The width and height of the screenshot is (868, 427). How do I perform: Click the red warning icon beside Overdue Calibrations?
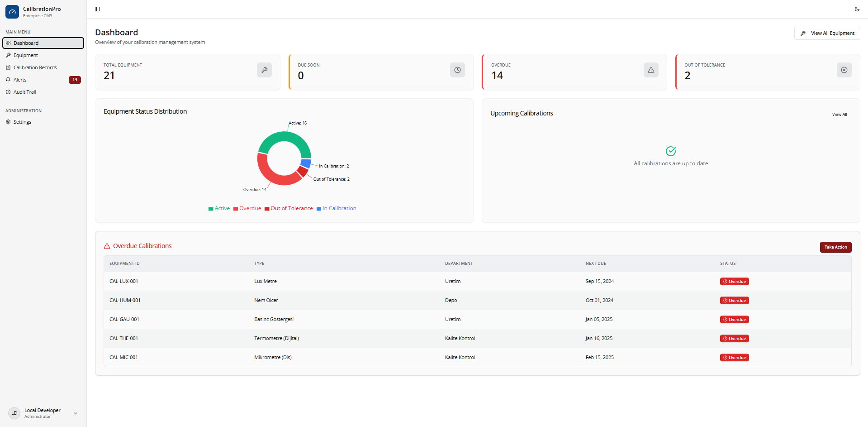click(x=106, y=246)
